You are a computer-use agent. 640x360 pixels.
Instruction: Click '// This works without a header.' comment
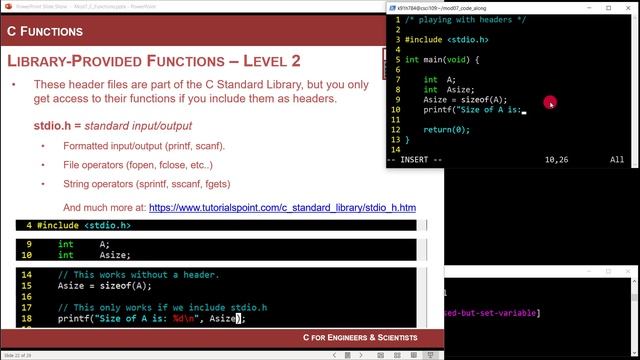(138, 275)
